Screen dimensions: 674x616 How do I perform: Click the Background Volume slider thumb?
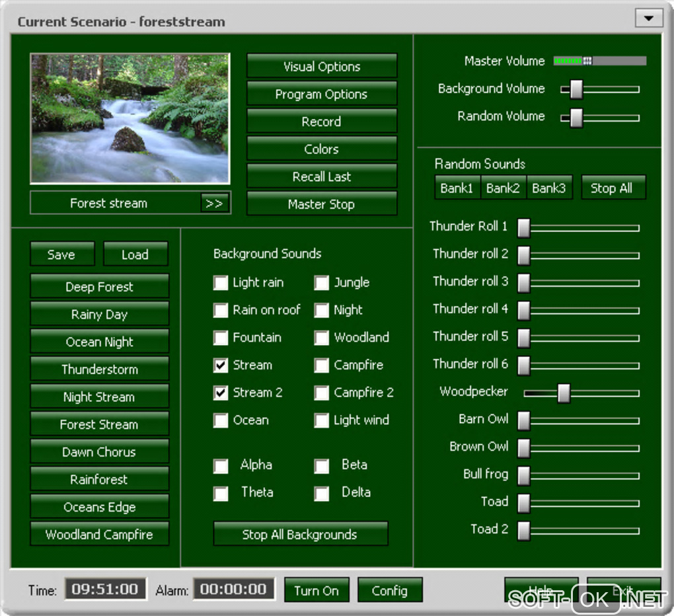tap(576, 89)
